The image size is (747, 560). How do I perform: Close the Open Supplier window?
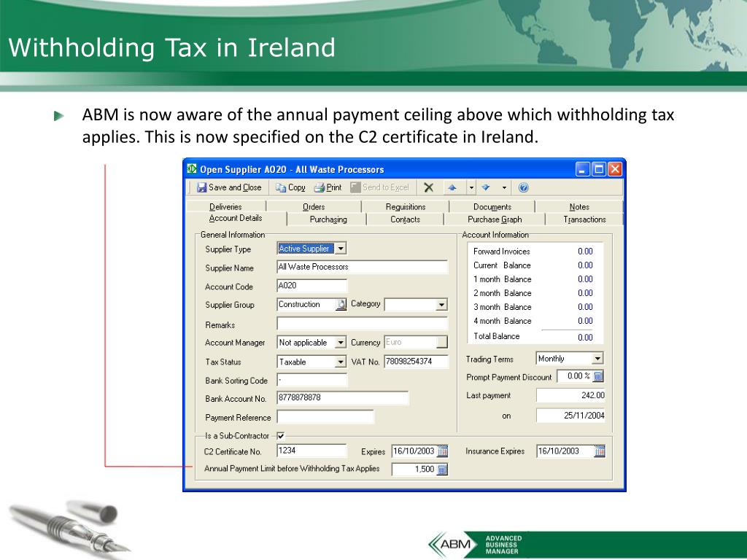[x=615, y=169]
